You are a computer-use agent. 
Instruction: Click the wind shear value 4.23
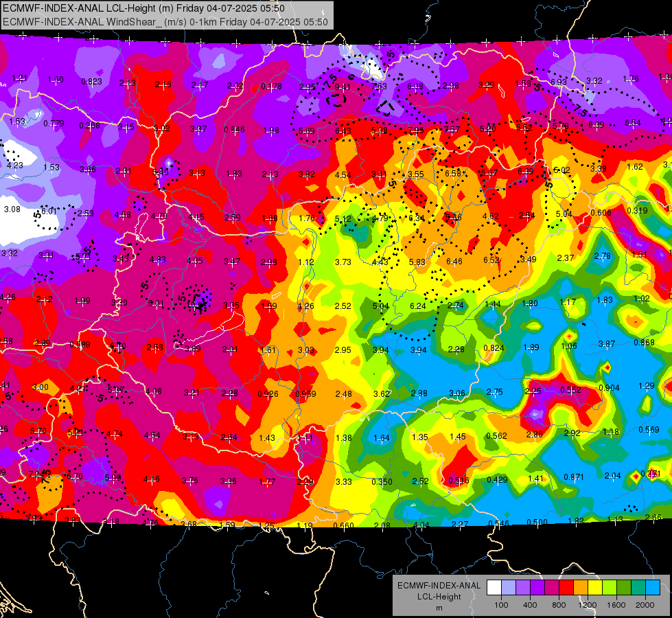pos(15,165)
